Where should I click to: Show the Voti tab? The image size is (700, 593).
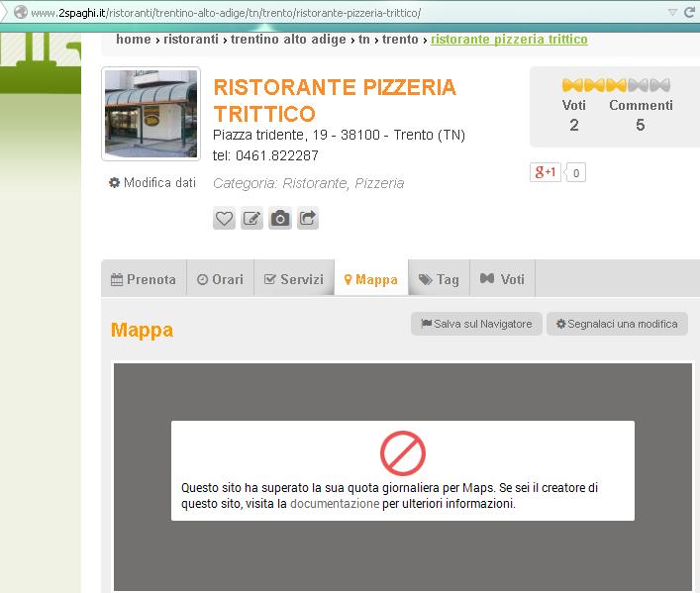click(503, 279)
